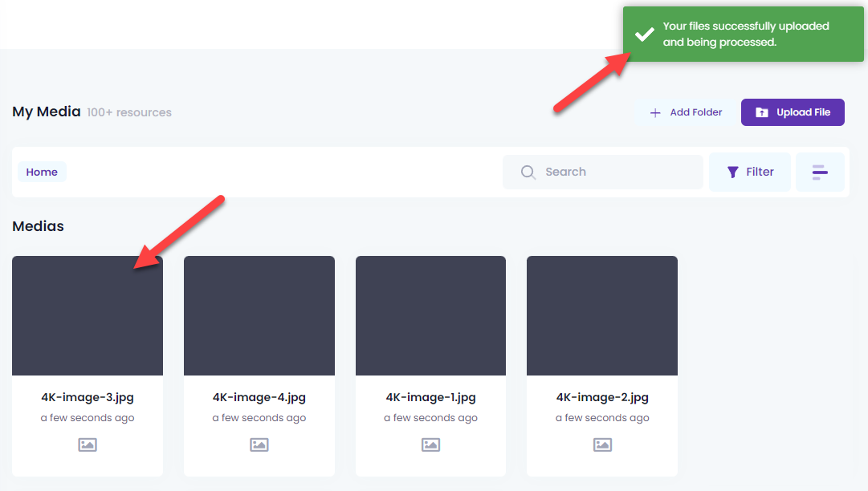The height and width of the screenshot is (491, 868).
Task: Click image type icon under 4K-image-2.jpg
Action: point(602,444)
